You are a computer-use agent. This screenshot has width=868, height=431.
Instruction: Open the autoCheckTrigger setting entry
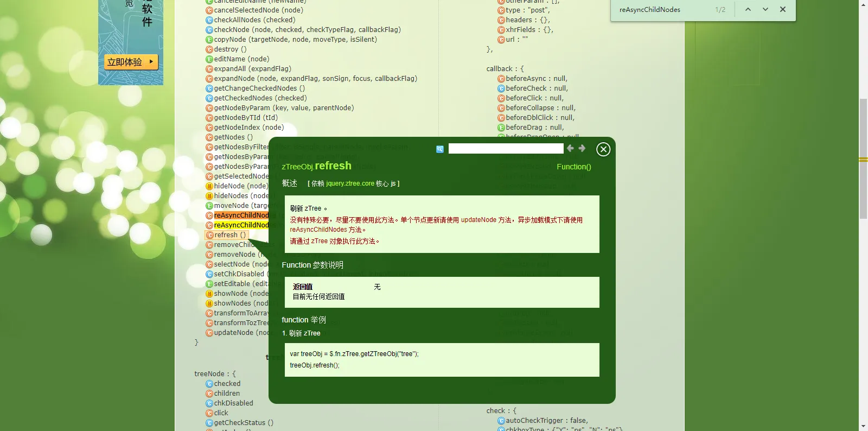pyautogui.click(x=547, y=421)
